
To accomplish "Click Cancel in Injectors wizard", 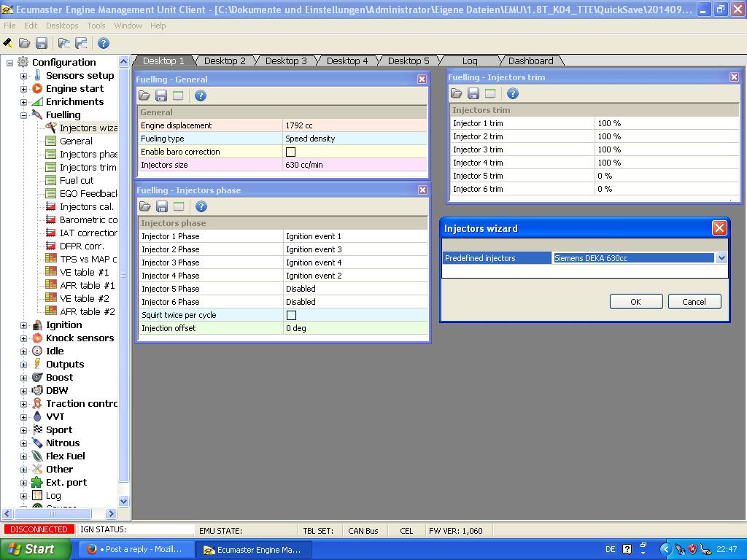I will click(694, 302).
